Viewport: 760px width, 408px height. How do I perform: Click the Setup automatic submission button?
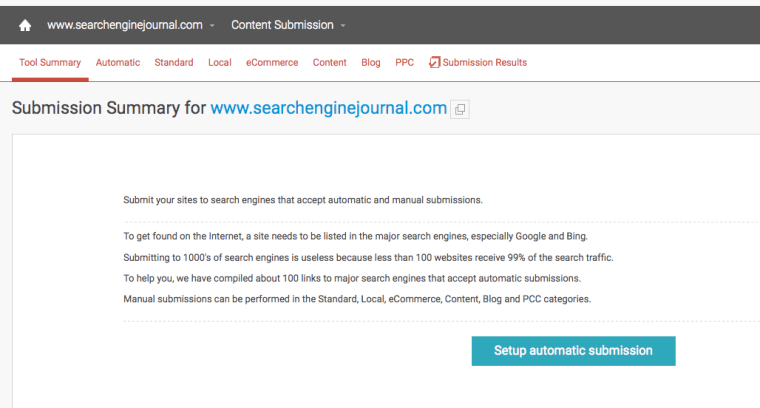point(573,351)
